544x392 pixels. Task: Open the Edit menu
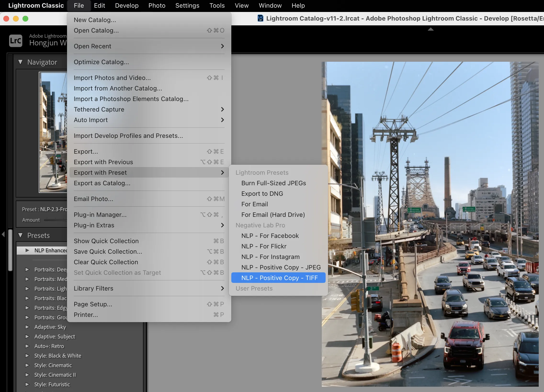[99, 6]
